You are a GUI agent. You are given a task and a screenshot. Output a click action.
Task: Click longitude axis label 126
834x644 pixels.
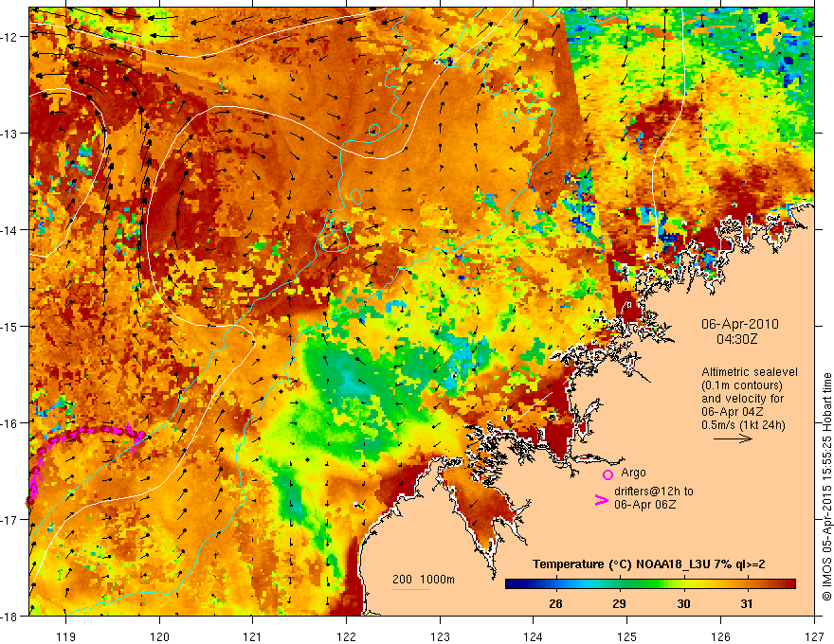pos(720,636)
